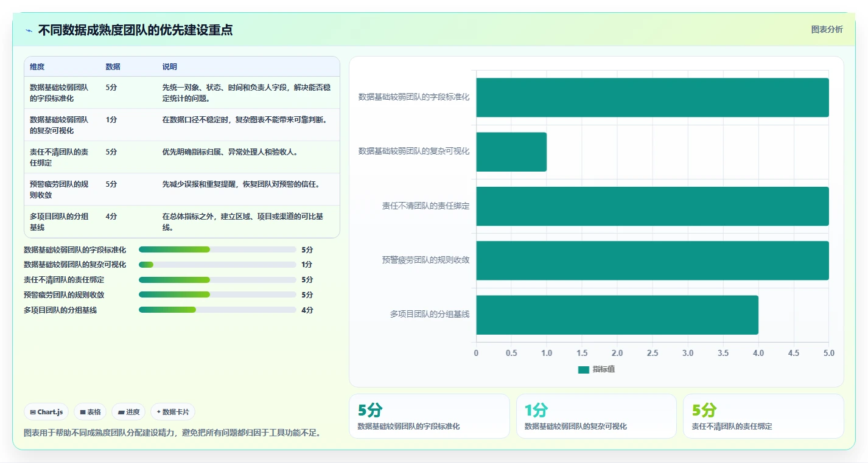Toggle the 指标值 legend swatch
Viewport: 868px width, 463px height.
coord(584,369)
